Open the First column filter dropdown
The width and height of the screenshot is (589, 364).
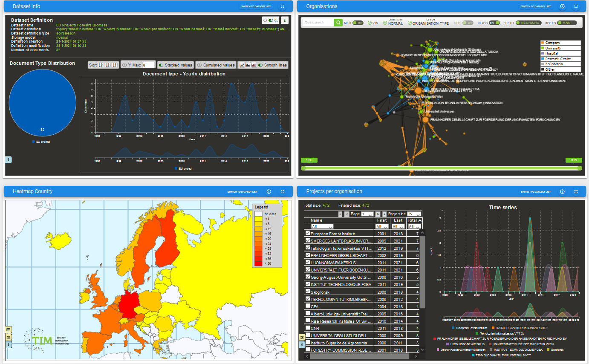(381, 227)
